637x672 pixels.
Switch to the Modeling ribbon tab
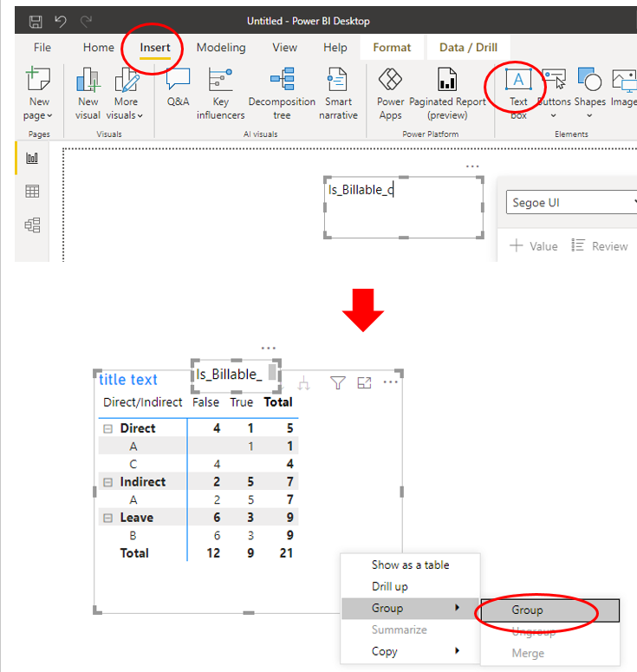click(221, 47)
